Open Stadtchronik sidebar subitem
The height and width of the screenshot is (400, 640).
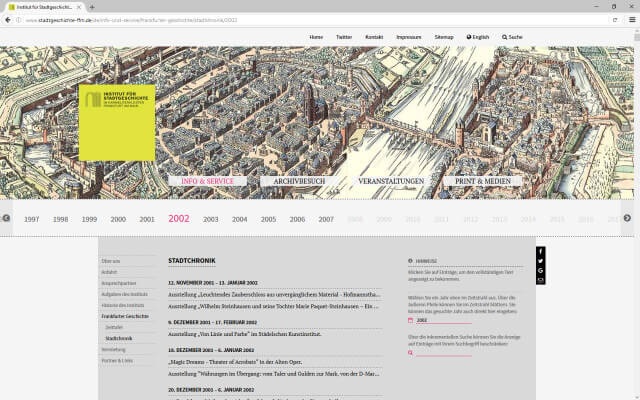(119, 338)
